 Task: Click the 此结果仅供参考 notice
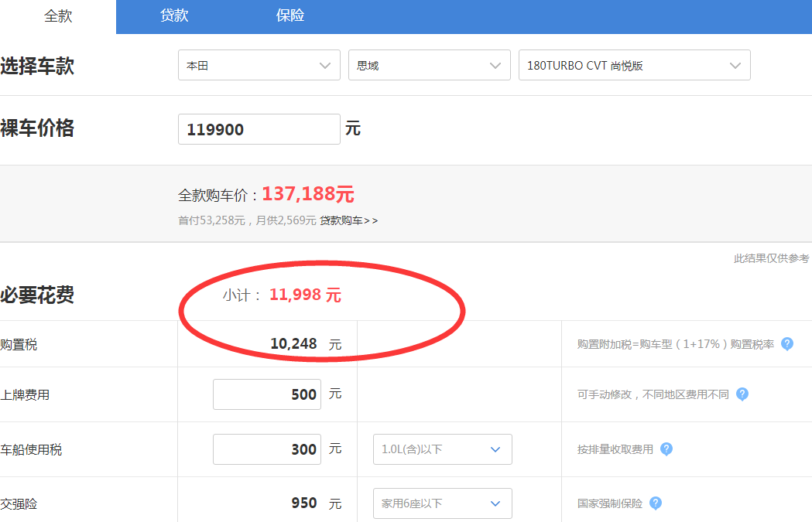click(x=771, y=258)
